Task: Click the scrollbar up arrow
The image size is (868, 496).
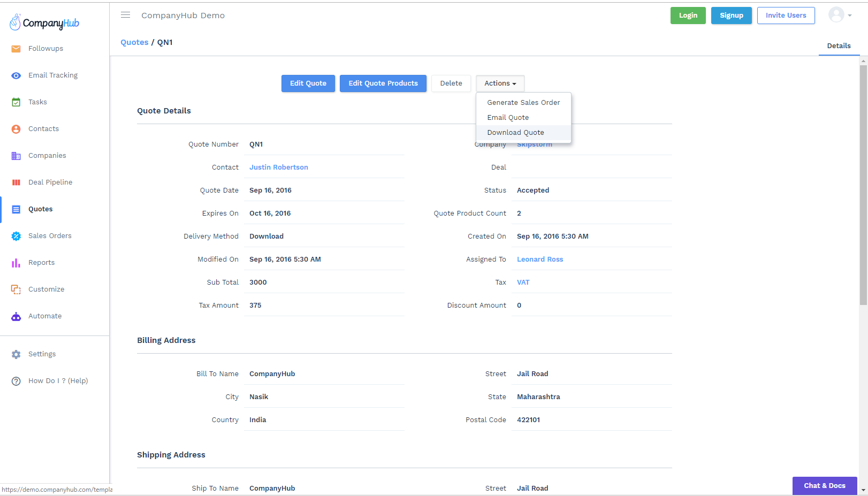Action: pyautogui.click(x=863, y=60)
